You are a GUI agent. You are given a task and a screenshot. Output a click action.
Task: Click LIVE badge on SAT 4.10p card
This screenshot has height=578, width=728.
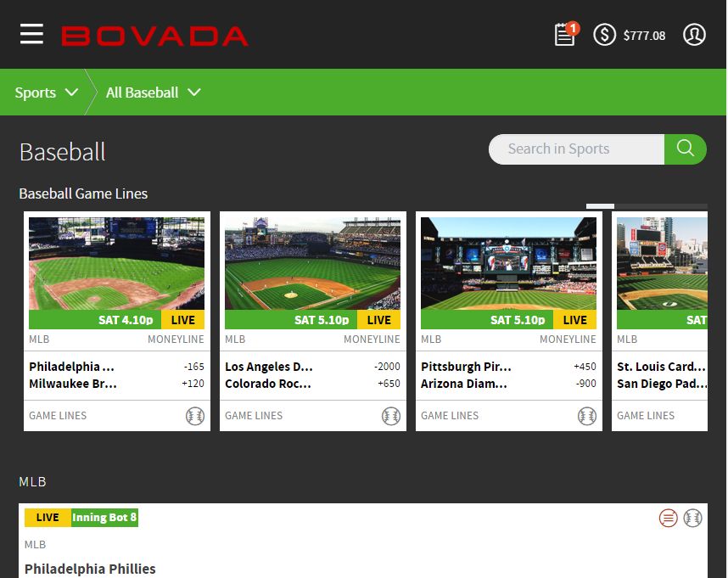pyautogui.click(x=183, y=320)
